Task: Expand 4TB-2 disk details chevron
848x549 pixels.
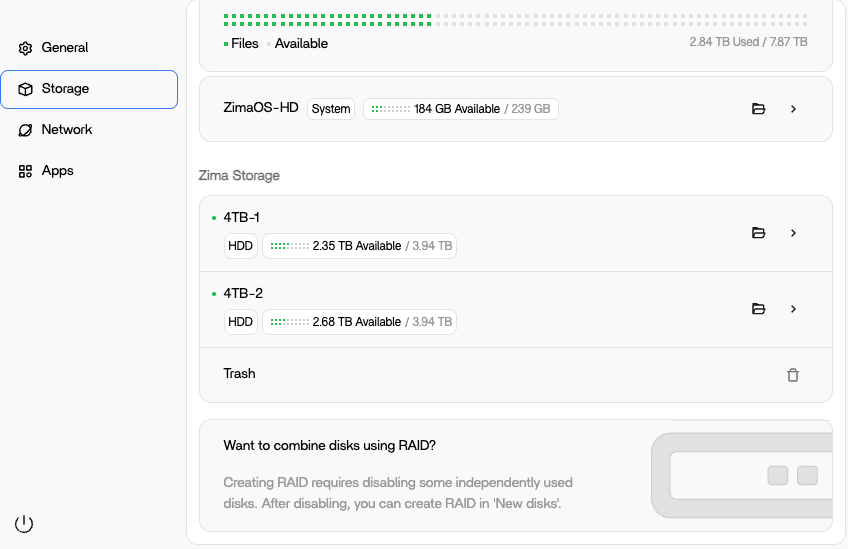Action: point(793,309)
